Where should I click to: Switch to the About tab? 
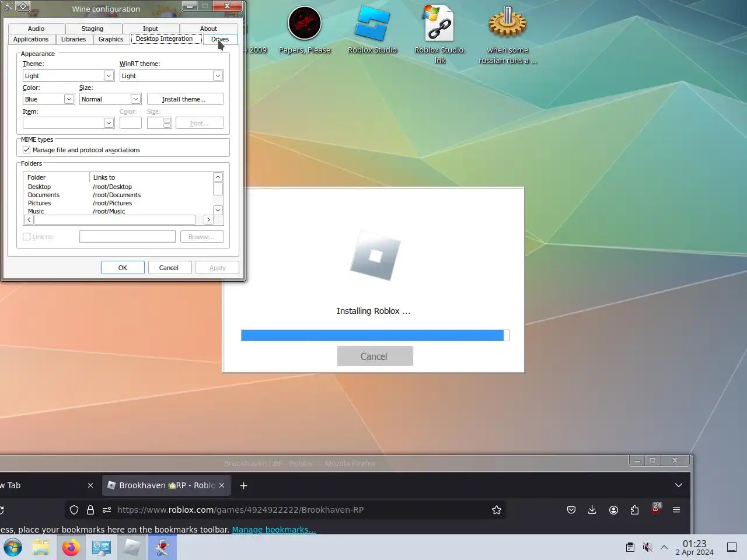[208, 29]
